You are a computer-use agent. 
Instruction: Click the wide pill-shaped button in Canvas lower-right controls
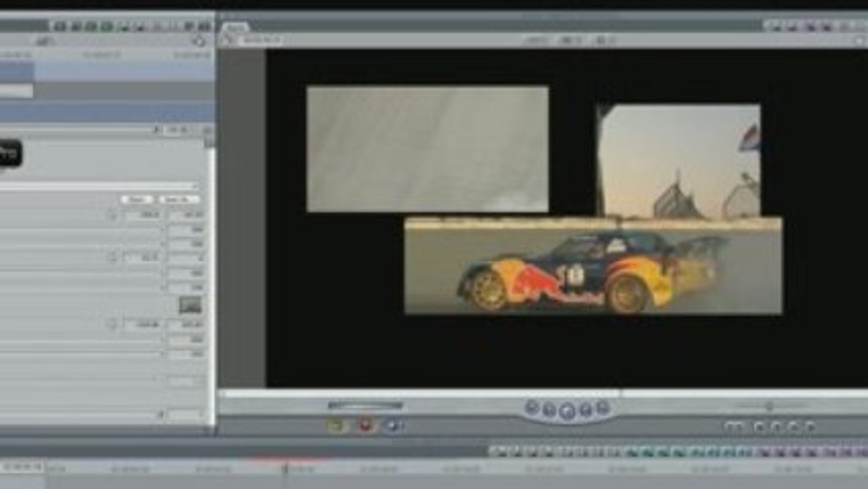pos(734,427)
